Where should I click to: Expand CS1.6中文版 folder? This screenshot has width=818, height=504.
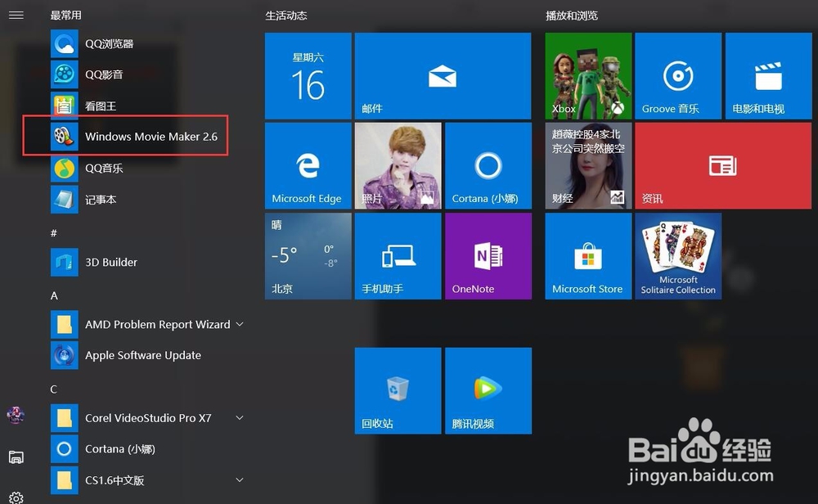click(x=240, y=479)
